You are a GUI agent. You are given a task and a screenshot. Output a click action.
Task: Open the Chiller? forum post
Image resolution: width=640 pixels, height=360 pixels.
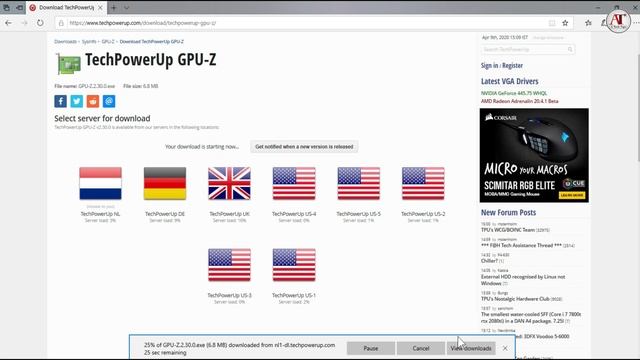coord(489,261)
